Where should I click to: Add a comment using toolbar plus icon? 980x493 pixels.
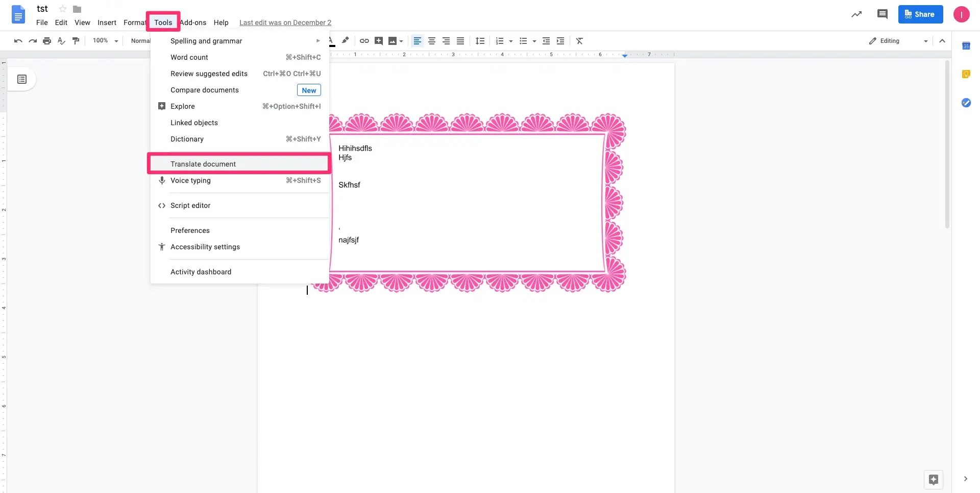379,41
